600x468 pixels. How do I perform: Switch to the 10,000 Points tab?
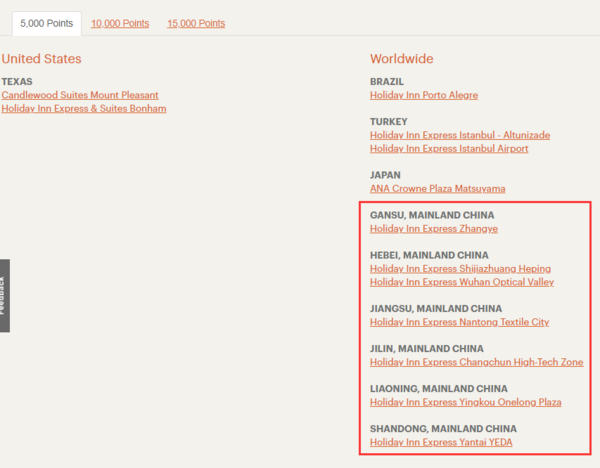point(120,23)
